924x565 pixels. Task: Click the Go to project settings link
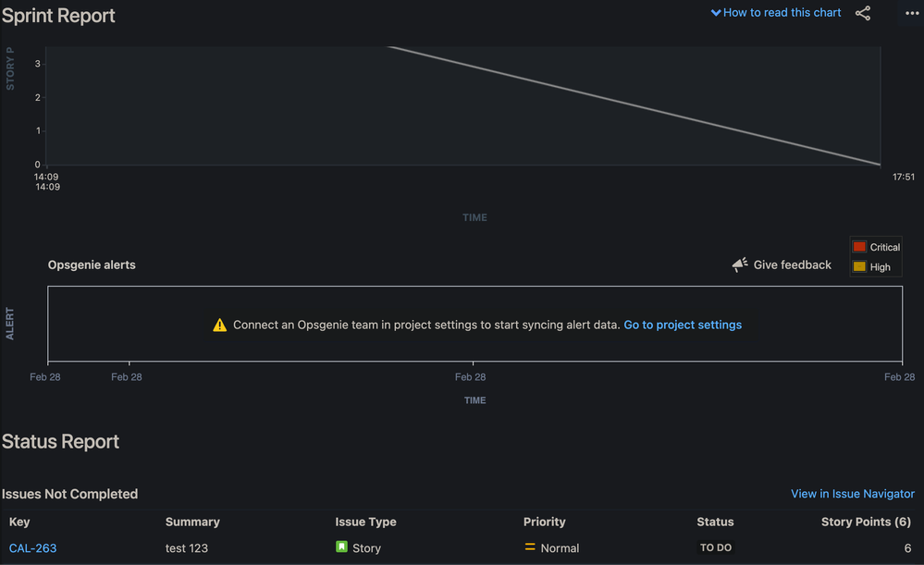click(x=683, y=325)
